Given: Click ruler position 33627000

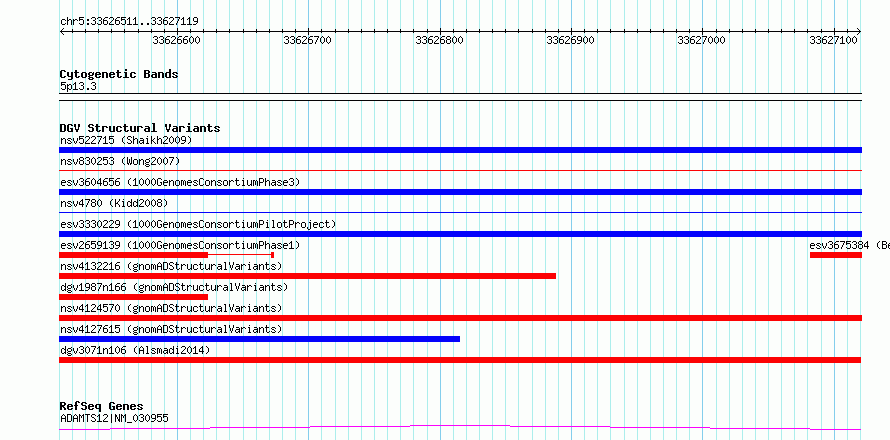Looking at the screenshot, I should click(702, 40).
